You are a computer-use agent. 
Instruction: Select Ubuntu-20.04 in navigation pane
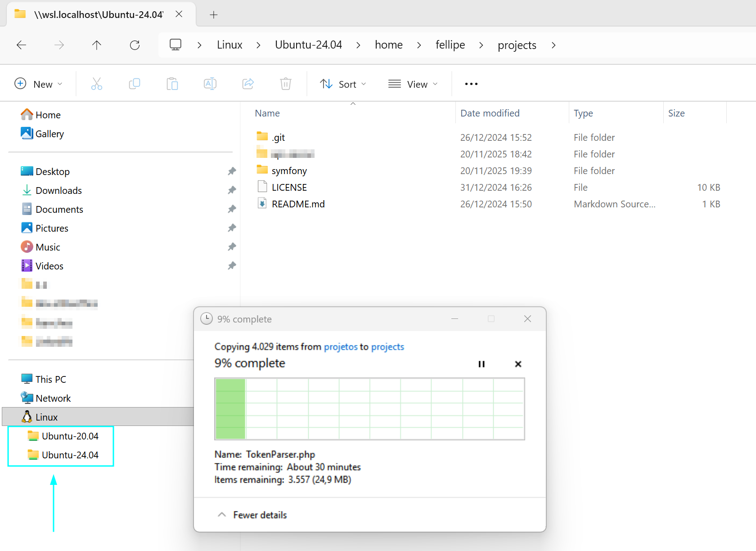70,436
